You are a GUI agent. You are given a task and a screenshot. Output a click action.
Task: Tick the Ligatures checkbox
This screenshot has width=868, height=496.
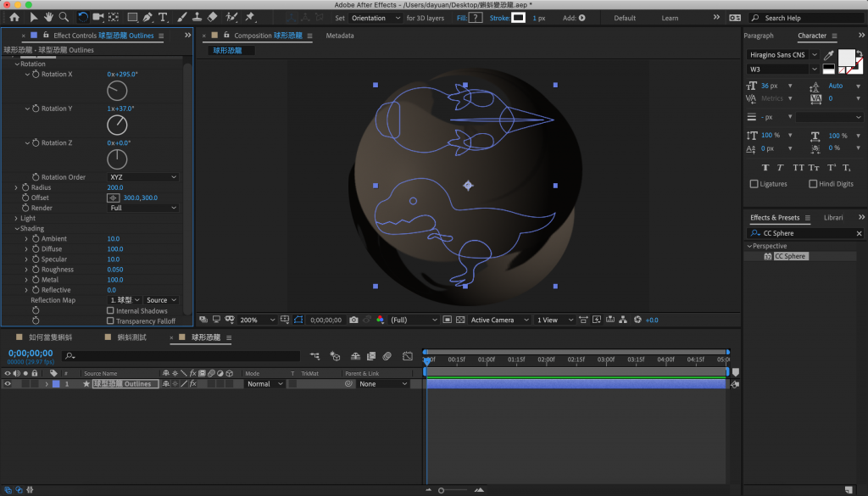754,184
